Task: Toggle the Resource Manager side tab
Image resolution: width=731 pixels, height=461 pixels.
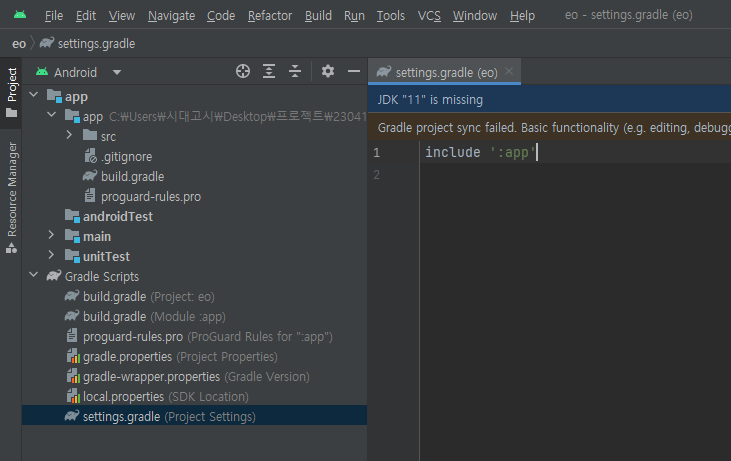Action: (12, 198)
